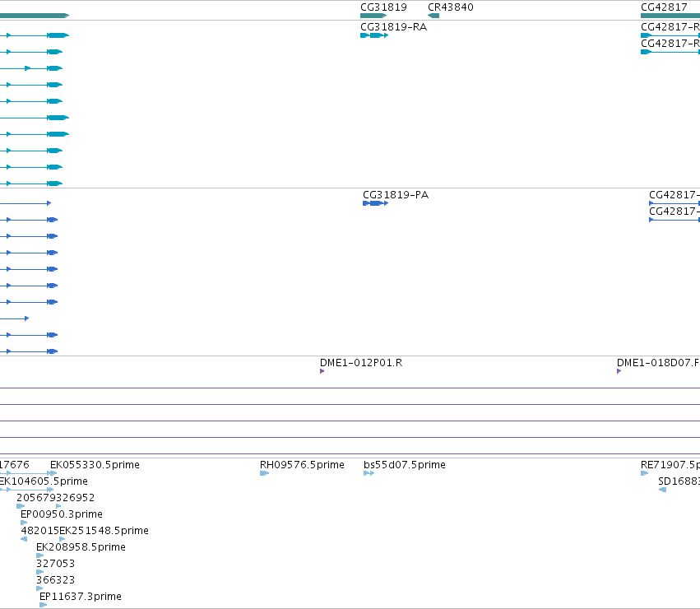Select the EP11637.3prime EST arrow

(44, 605)
